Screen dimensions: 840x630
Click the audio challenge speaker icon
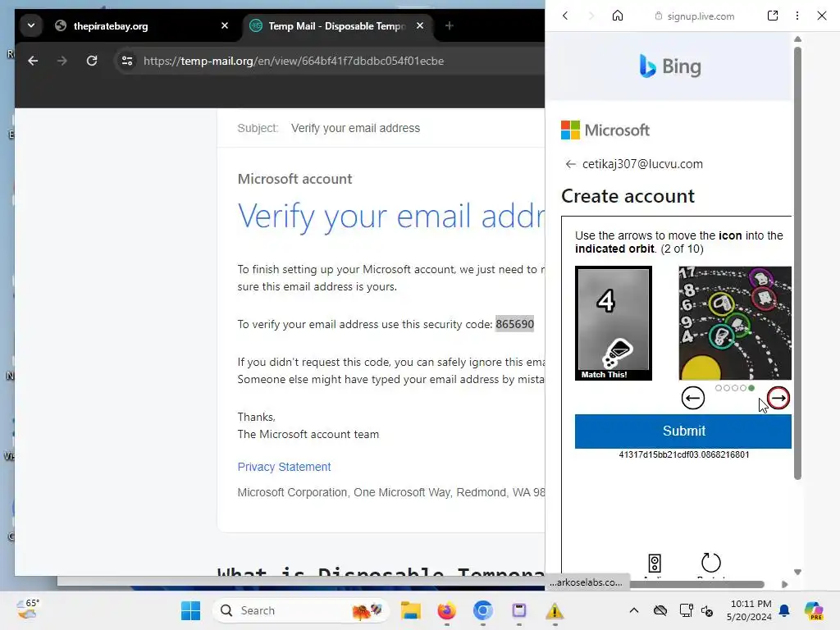(x=655, y=563)
